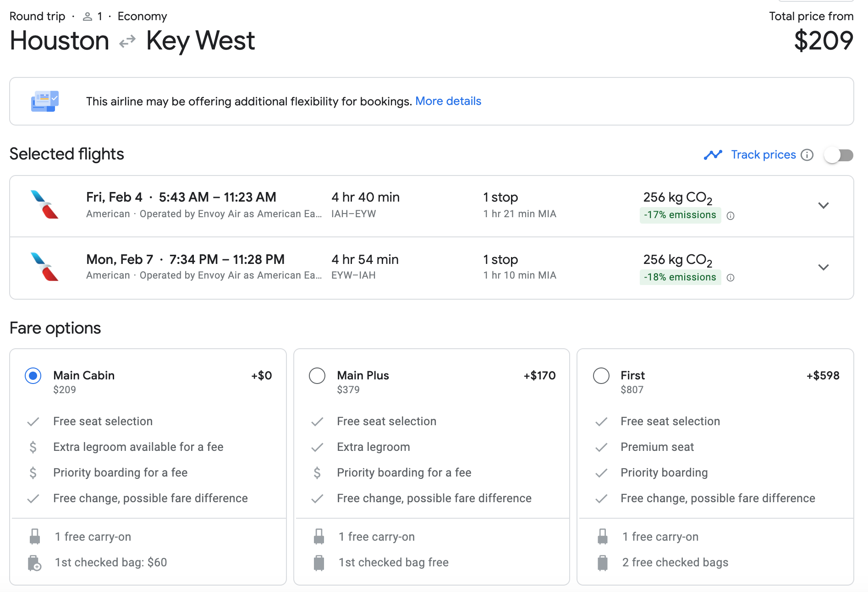The height and width of the screenshot is (592, 868).
Task: Choose the First fare radio button
Action: [x=601, y=376]
